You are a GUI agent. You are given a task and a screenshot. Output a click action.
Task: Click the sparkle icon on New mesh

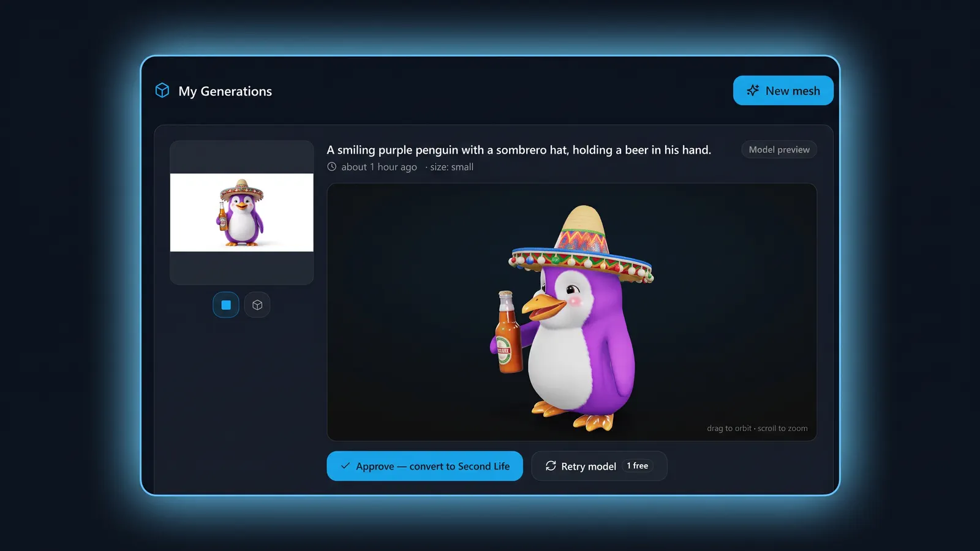753,91
